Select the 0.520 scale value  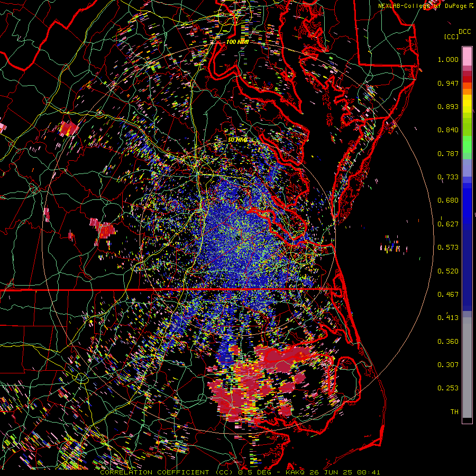pos(448,271)
